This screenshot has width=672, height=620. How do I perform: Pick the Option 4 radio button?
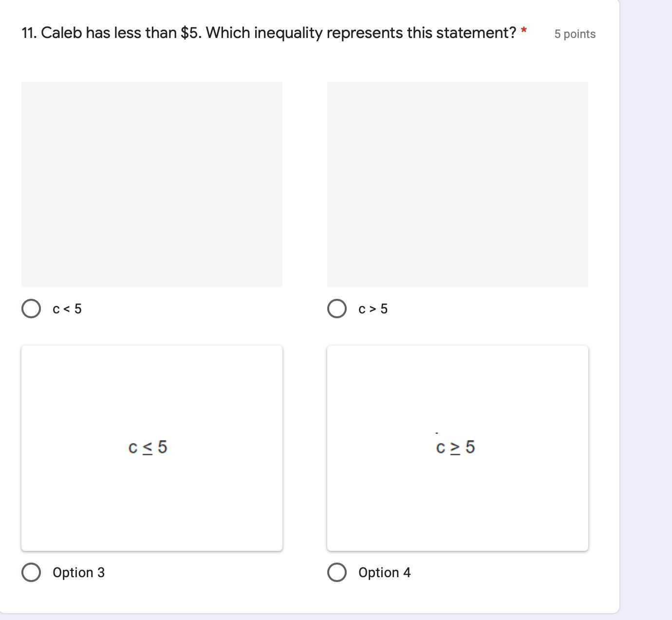click(x=337, y=572)
